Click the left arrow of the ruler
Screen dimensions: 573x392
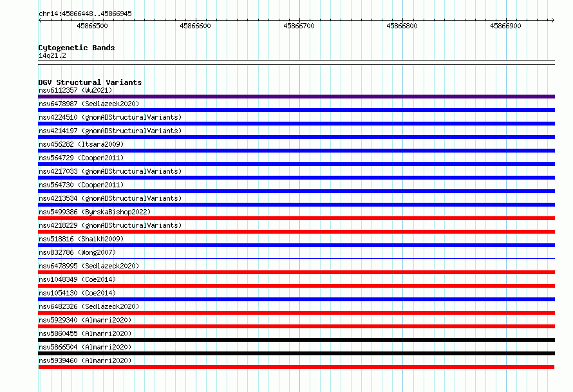point(40,20)
